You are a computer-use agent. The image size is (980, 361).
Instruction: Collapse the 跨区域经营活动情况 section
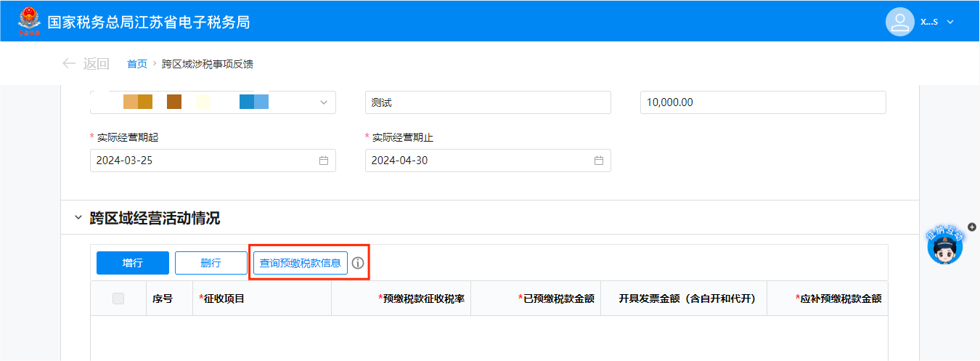coord(78,218)
